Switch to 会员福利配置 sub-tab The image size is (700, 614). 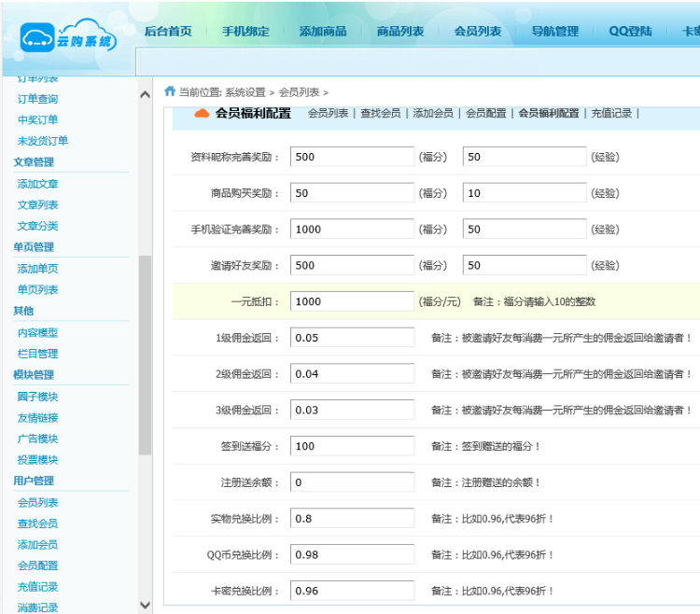point(549,113)
